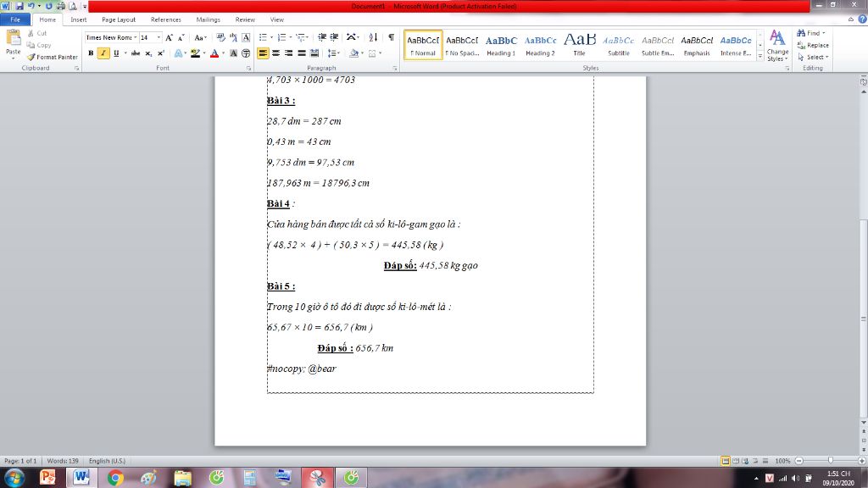Click the Find button

[x=811, y=33]
